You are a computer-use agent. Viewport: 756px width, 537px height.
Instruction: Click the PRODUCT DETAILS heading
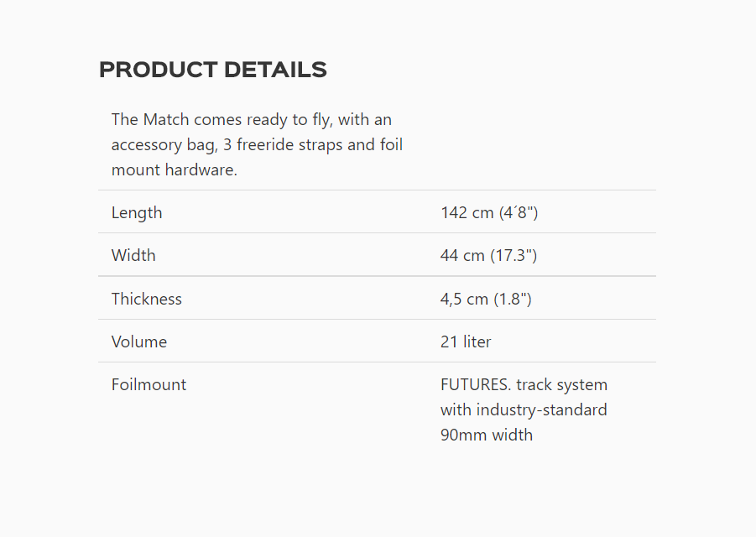point(212,70)
